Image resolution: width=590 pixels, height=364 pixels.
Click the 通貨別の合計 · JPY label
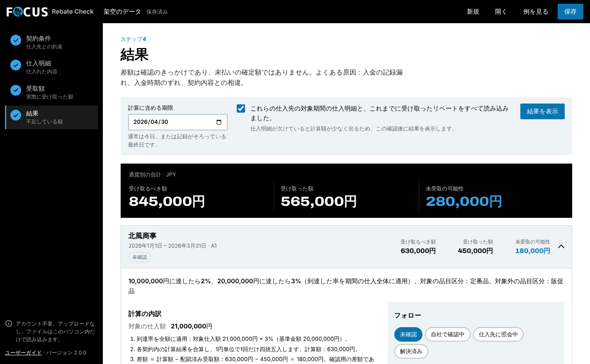pos(152,175)
